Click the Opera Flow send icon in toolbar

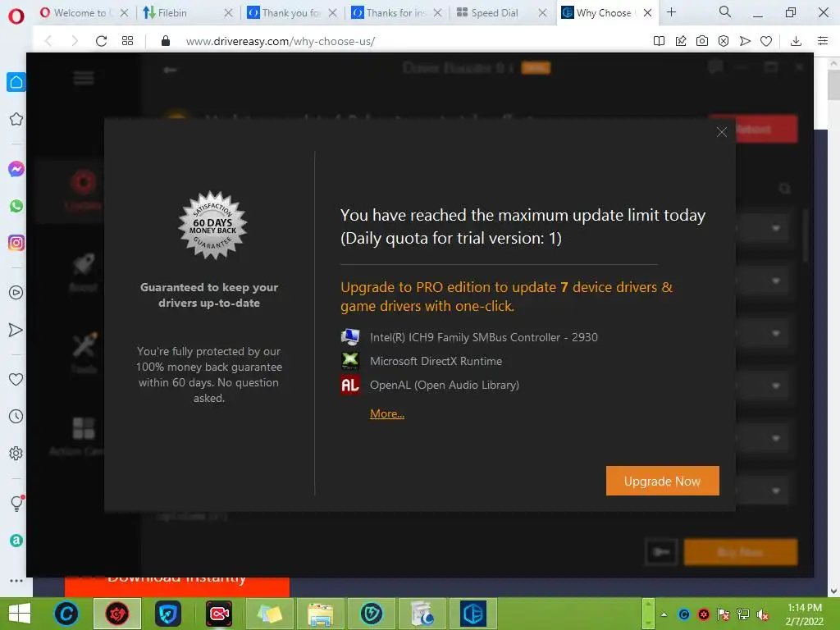(x=745, y=41)
